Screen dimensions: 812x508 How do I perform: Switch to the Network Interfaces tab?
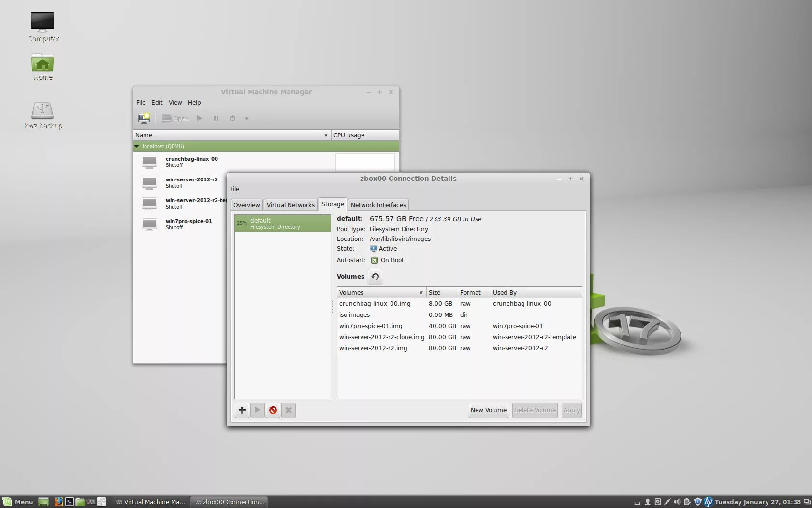coord(378,205)
